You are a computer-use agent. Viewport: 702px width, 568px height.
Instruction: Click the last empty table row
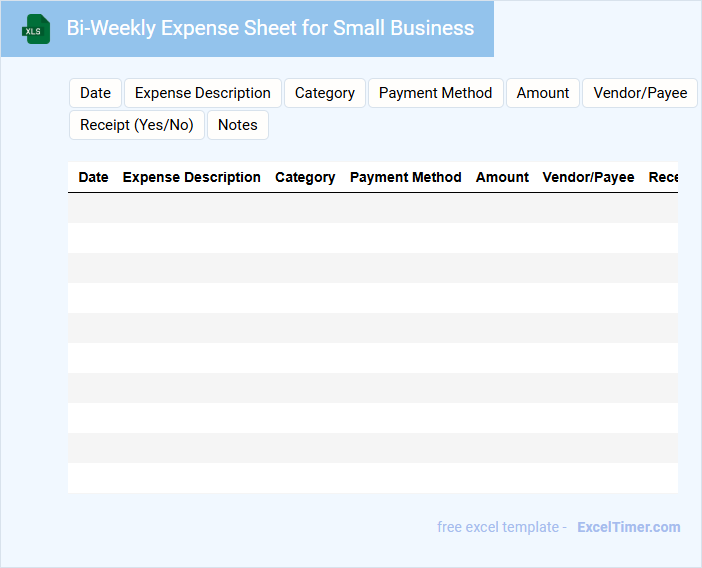tap(372, 478)
